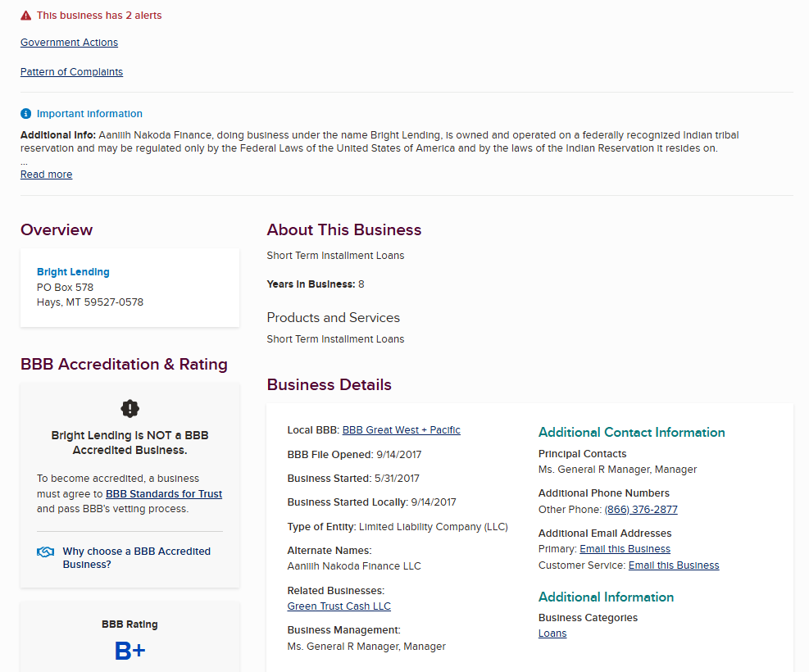The height and width of the screenshot is (672, 809).
Task: Click the Additional Contact Information heading
Action: 631,432
